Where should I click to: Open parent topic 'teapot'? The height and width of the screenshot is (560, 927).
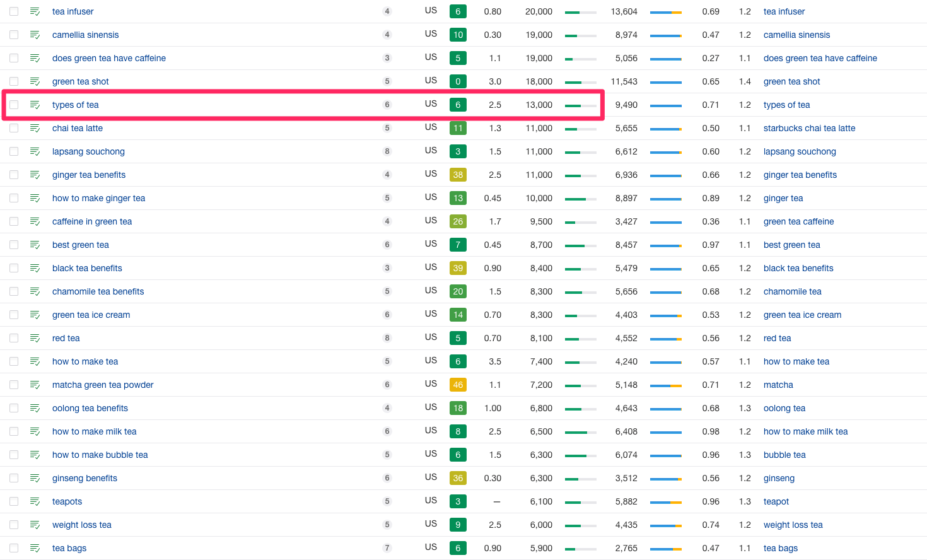776,501
